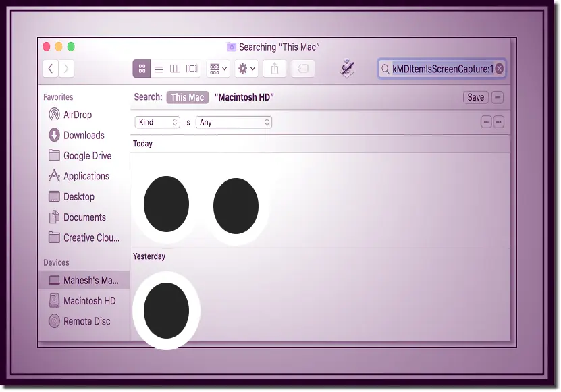561x392 pixels.
Task: Open the arrange items dropdown
Action: [218, 68]
